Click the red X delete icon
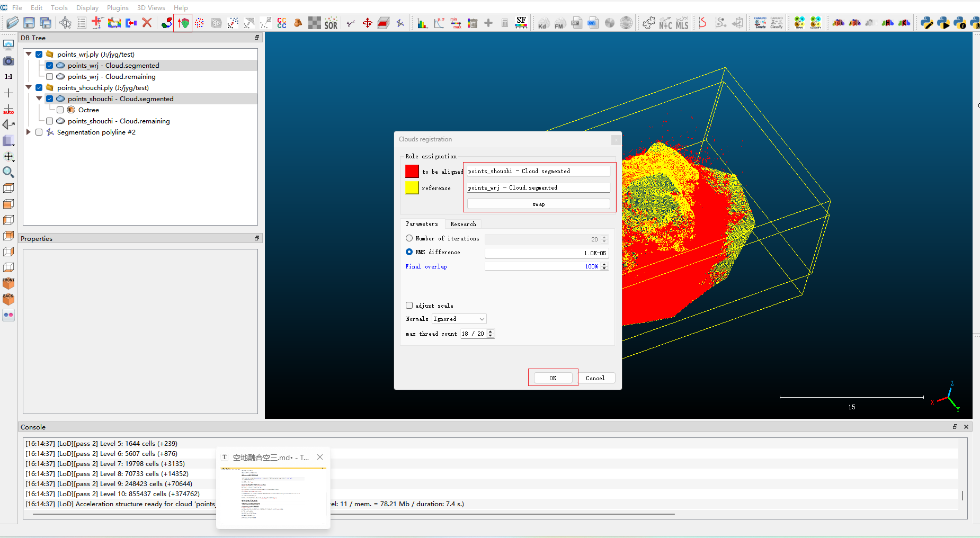This screenshot has width=980, height=538. coord(147,23)
